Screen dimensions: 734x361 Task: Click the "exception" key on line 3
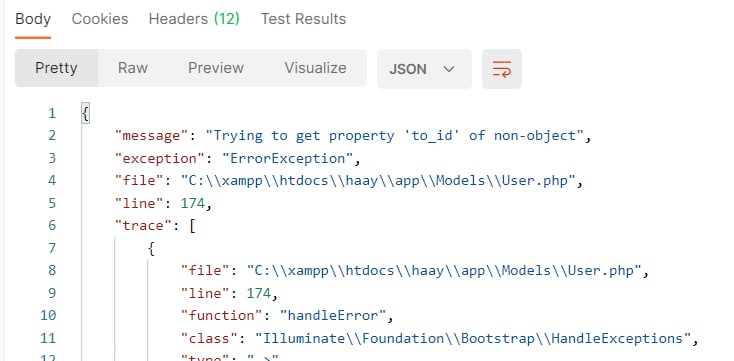pyautogui.click(x=160, y=158)
